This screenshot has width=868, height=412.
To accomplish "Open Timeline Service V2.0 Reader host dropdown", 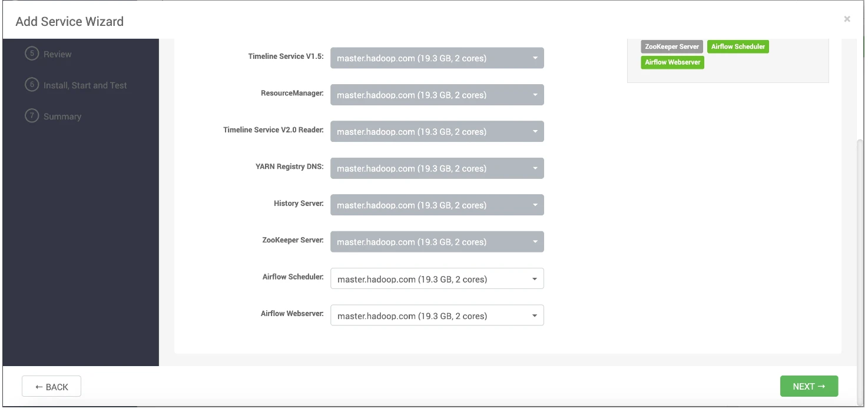I will pos(437,131).
